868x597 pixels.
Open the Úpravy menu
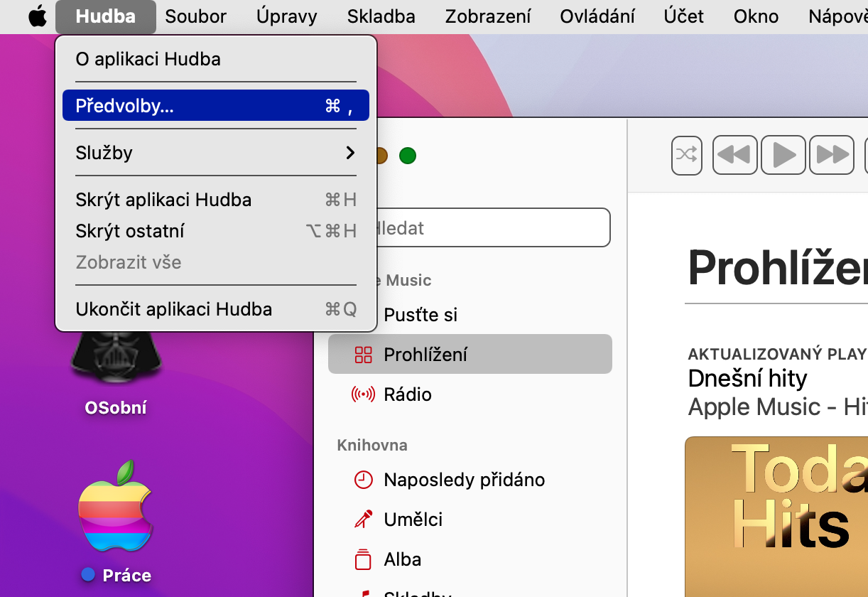coord(287,16)
